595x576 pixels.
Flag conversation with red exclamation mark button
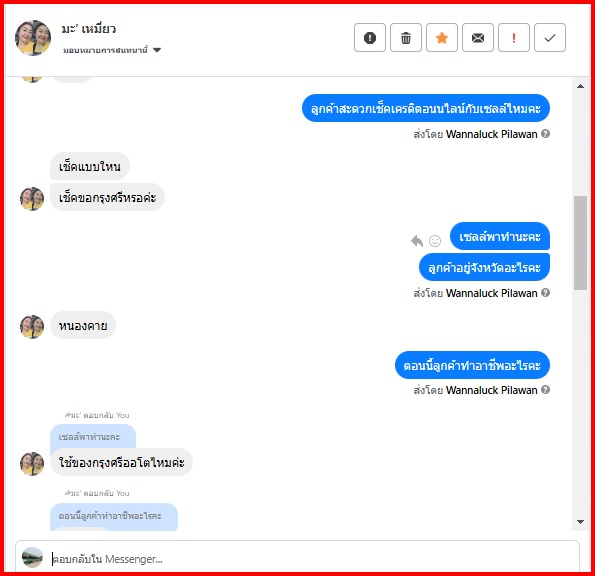click(514, 38)
